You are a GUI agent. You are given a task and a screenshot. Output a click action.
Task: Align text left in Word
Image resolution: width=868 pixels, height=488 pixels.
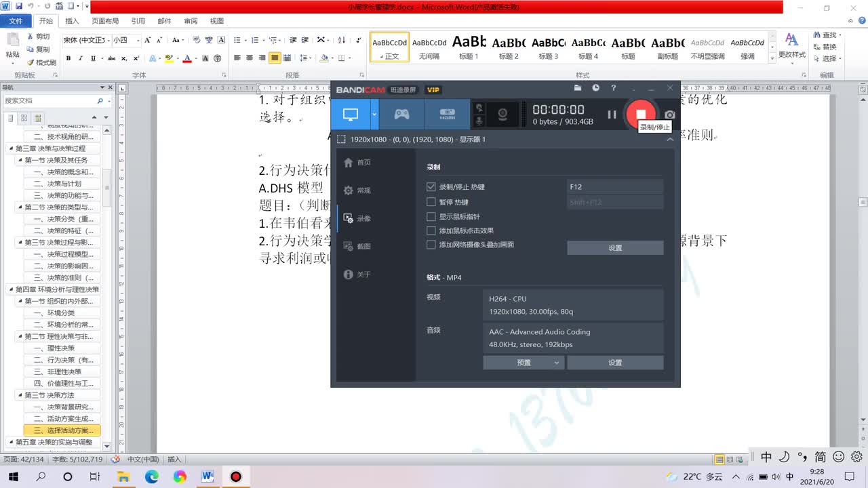pyautogui.click(x=237, y=58)
